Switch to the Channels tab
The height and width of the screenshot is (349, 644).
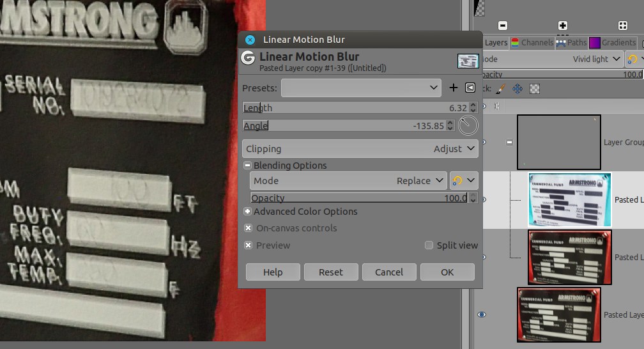point(532,42)
